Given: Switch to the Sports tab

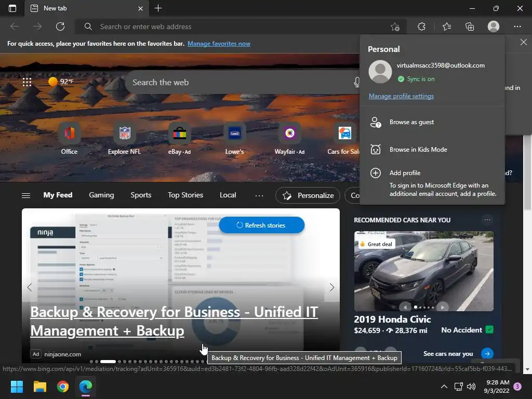Looking at the screenshot, I should 141,195.
